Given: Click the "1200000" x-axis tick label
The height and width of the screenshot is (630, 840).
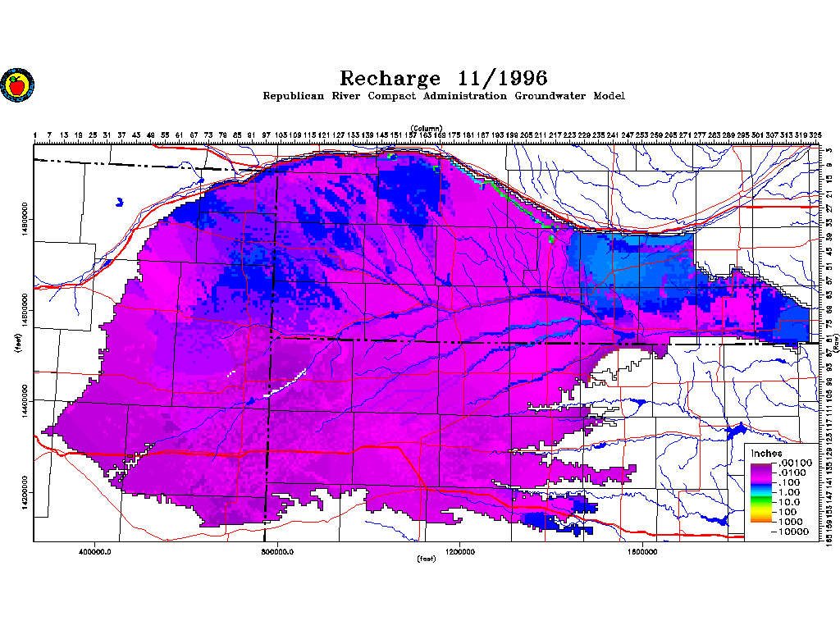Looking at the screenshot, I should pos(461,550).
